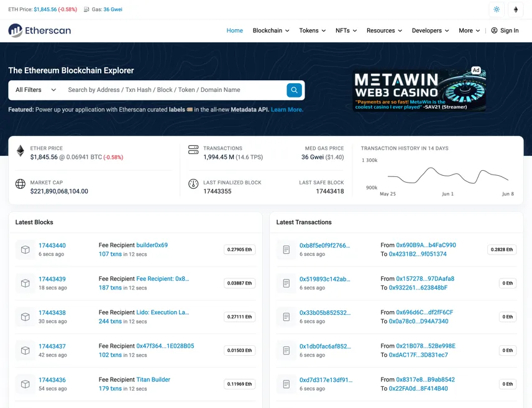The image size is (532, 408).
Task: Click the cube icon for block 17443440
Action: tap(25, 250)
